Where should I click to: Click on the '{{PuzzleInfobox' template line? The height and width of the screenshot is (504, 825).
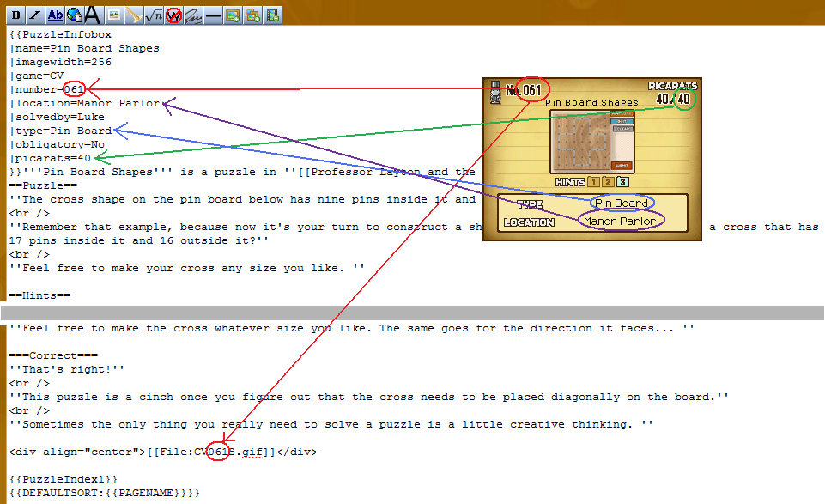[x=60, y=34]
